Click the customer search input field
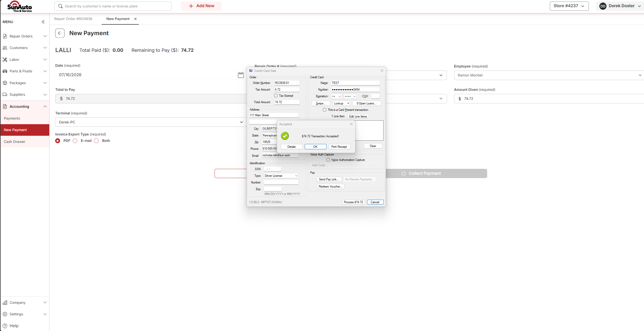Screen dimensions: 644x331 click(x=113, y=6)
